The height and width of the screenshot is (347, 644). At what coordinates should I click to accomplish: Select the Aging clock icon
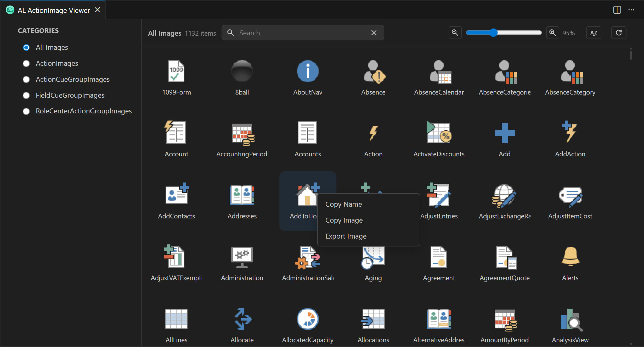pos(373,257)
